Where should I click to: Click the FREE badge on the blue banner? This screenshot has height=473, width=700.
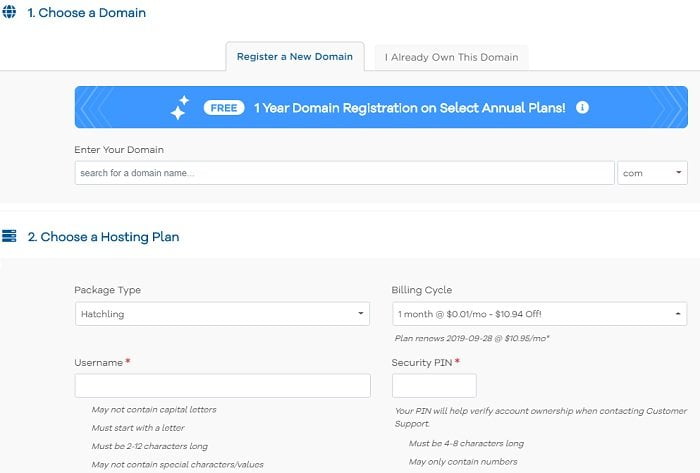tap(224, 108)
